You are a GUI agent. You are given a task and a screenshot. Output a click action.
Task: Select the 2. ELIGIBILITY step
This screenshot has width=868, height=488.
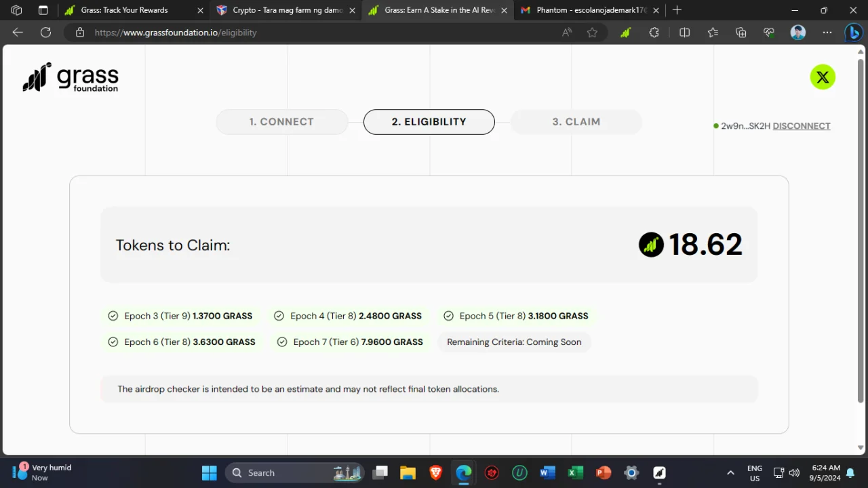coord(429,122)
